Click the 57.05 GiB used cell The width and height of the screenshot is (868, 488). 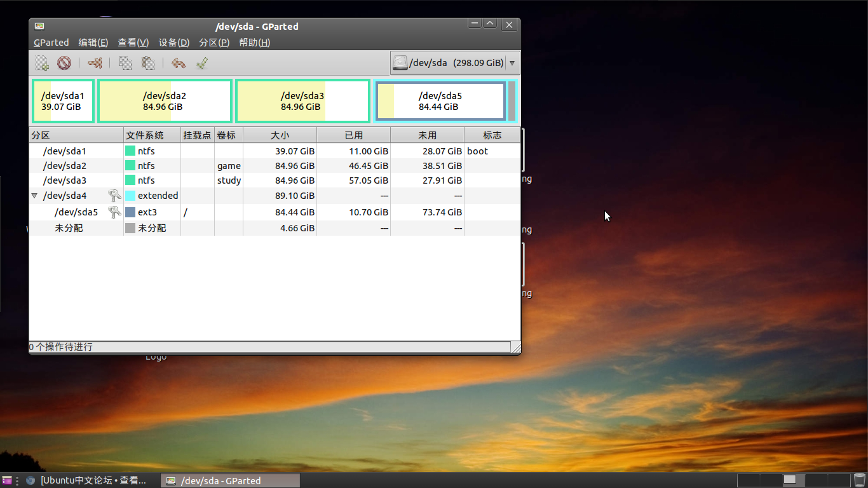353,180
